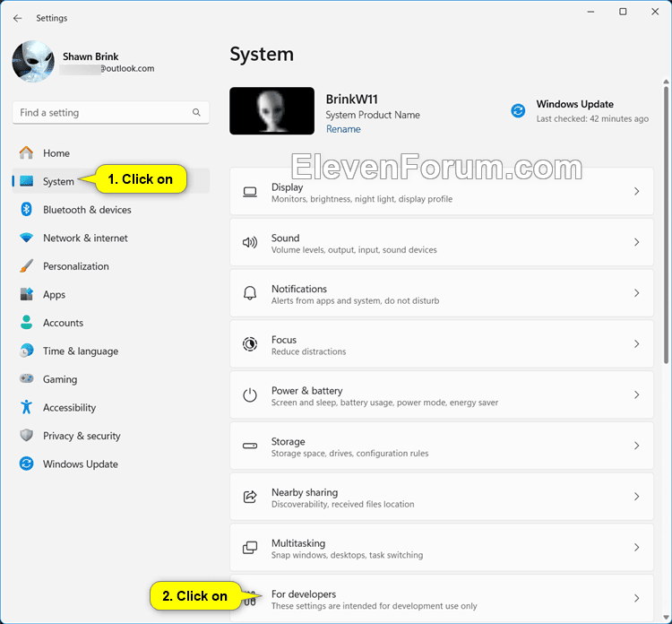Click the BrinkW11 device name
This screenshot has height=624, width=672.
(352, 100)
